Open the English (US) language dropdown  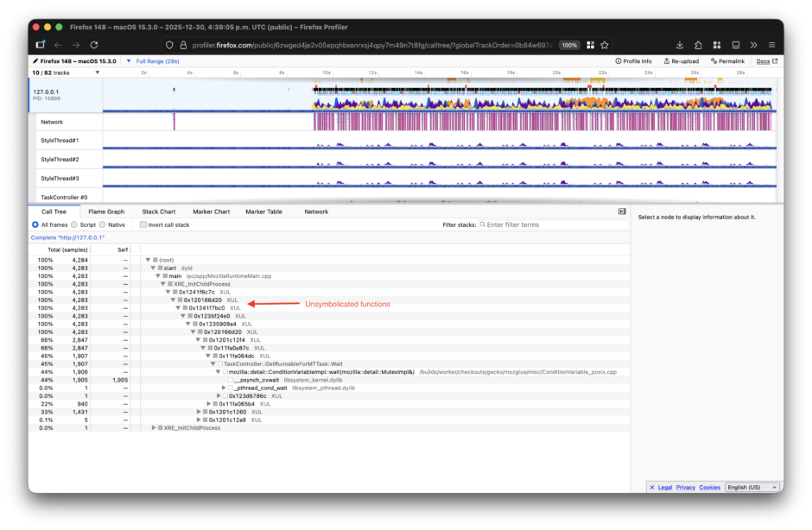click(752, 487)
